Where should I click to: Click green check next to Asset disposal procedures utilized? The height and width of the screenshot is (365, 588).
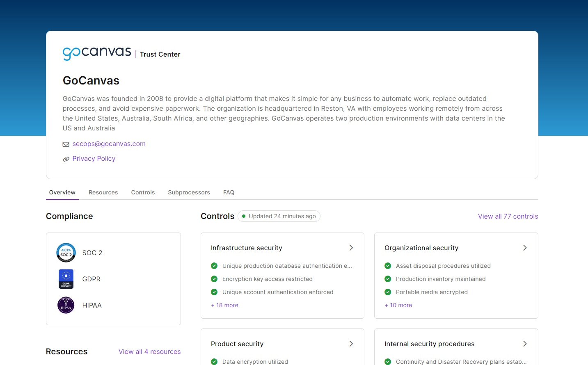(388, 266)
